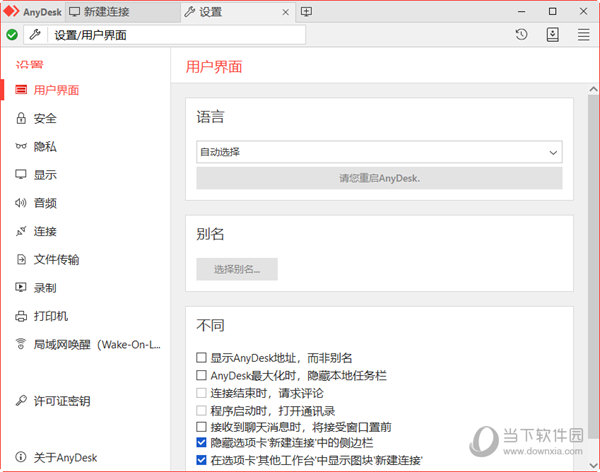Click the play-screen icon beside 录制
The height and width of the screenshot is (472, 600).
(21, 287)
